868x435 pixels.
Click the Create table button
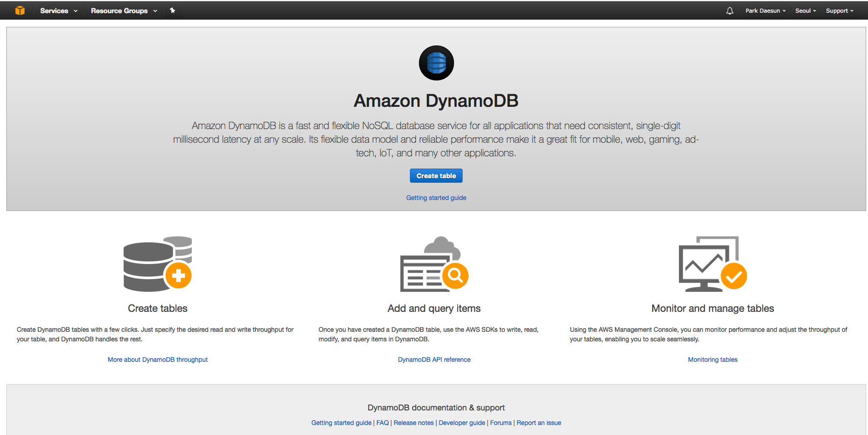436,175
